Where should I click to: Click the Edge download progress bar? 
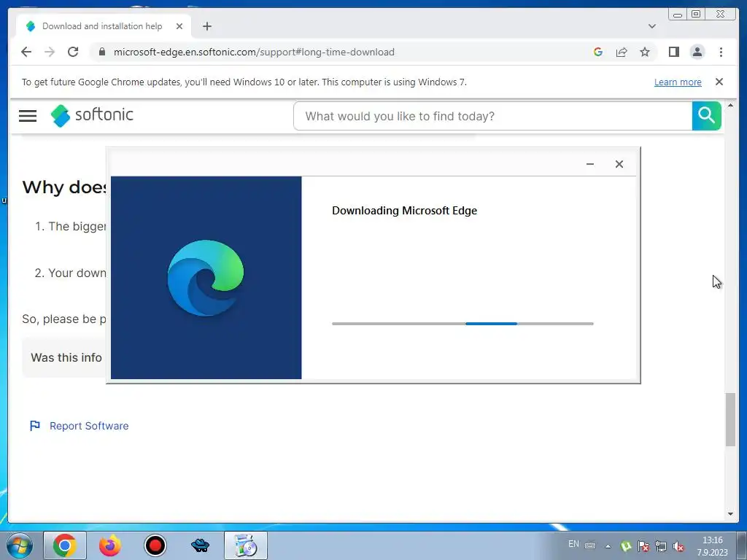pyautogui.click(x=462, y=323)
